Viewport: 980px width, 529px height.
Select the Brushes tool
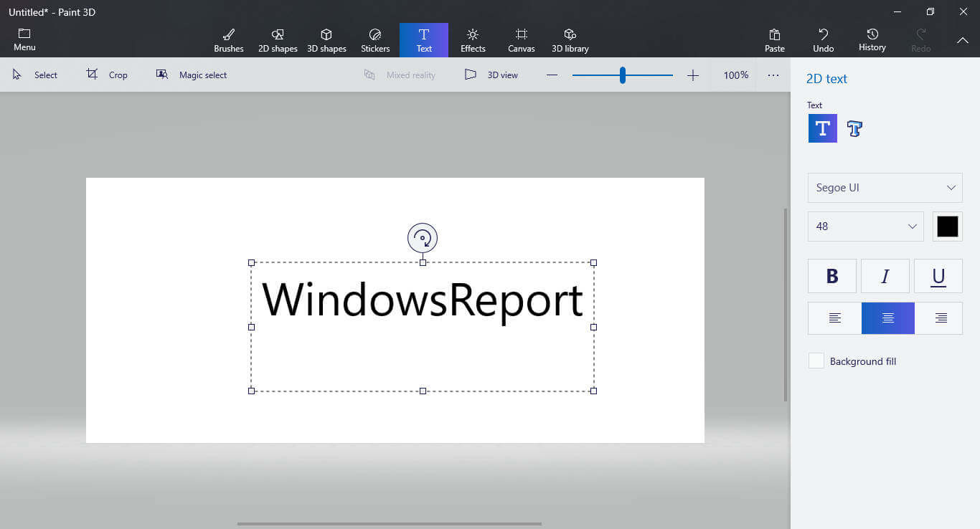click(229, 40)
